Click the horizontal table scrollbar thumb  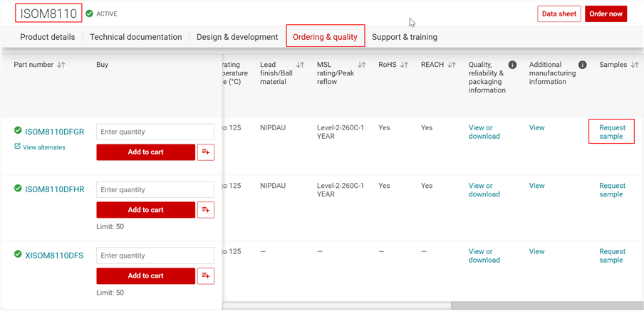click(x=547, y=306)
